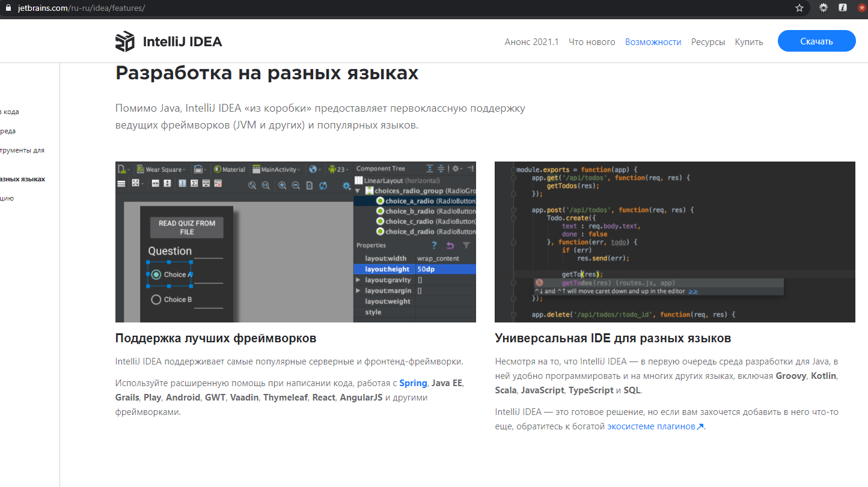Screen dimensions: 868x487
Task: Click the bold word 'AngularJS' in frameworks list
Action: click(361, 398)
